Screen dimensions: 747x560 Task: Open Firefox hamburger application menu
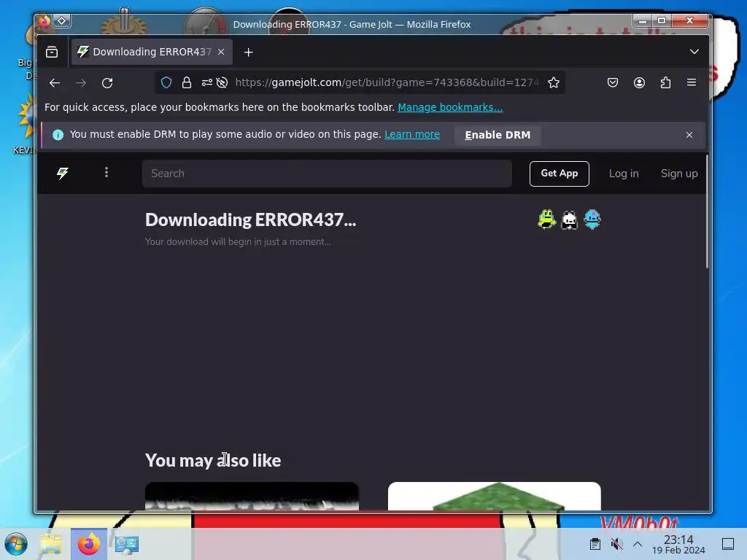tap(692, 83)
